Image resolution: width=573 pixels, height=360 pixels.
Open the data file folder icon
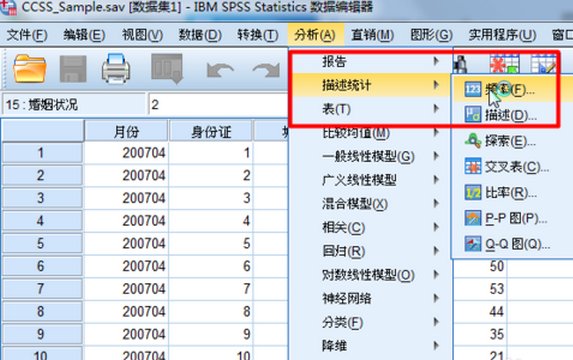click(30, 68)
